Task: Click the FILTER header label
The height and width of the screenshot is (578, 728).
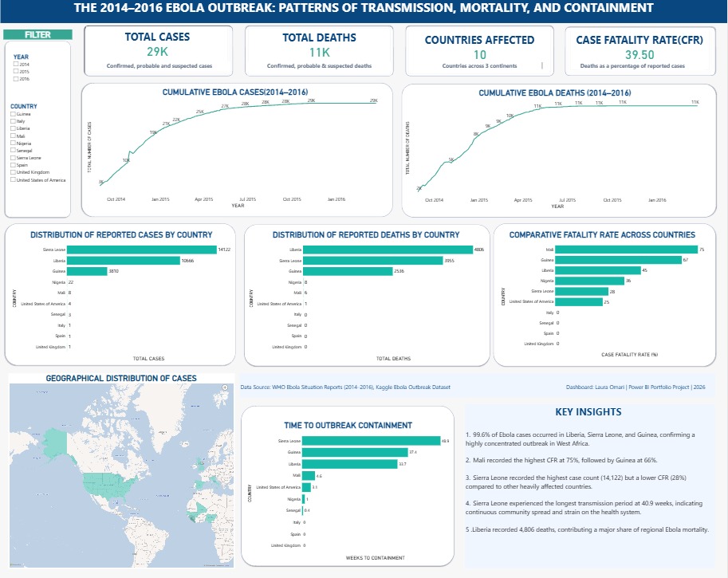Action: [37, 35]
